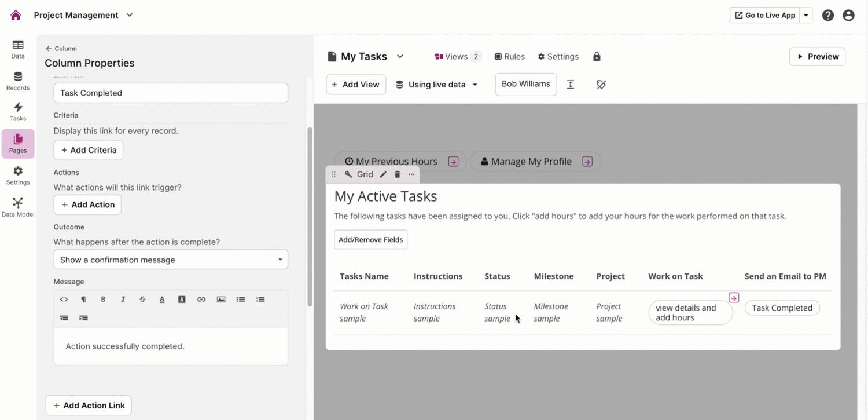The image size is (868, 420).
Task: Insert an image using the editor toolbar
Action: [x=221, y=300]
